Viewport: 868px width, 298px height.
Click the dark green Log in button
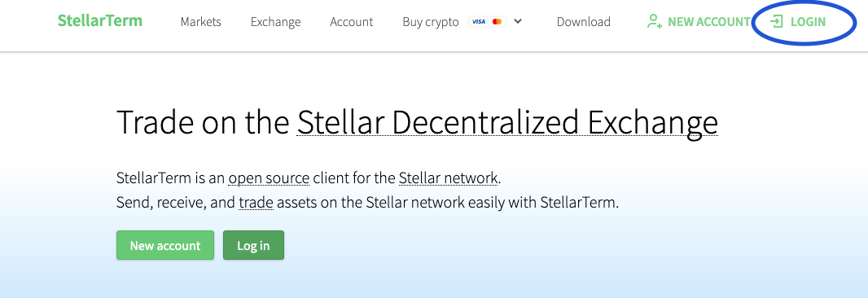pyautogui.click(x=253, y=245)
